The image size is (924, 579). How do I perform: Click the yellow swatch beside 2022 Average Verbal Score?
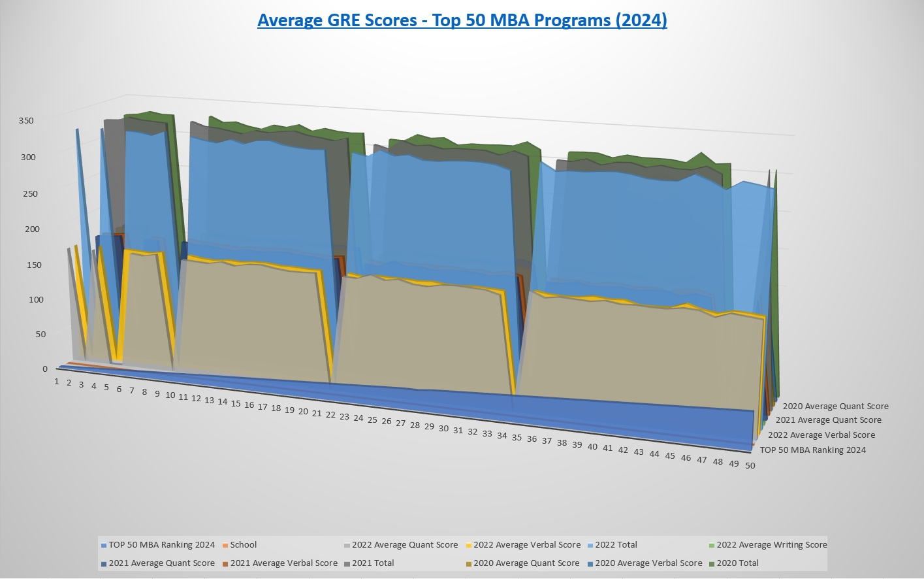pos(468,545)
